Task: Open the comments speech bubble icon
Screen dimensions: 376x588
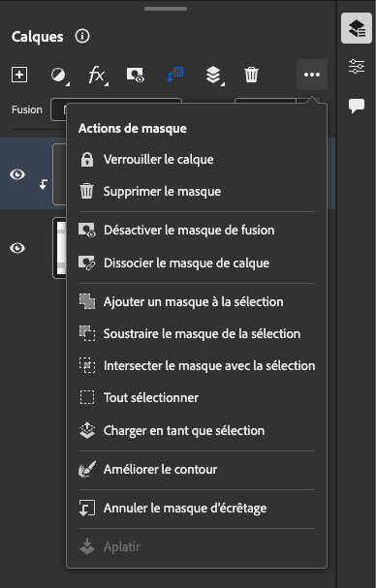Action: pyautogui.click(x=356, y=106)
